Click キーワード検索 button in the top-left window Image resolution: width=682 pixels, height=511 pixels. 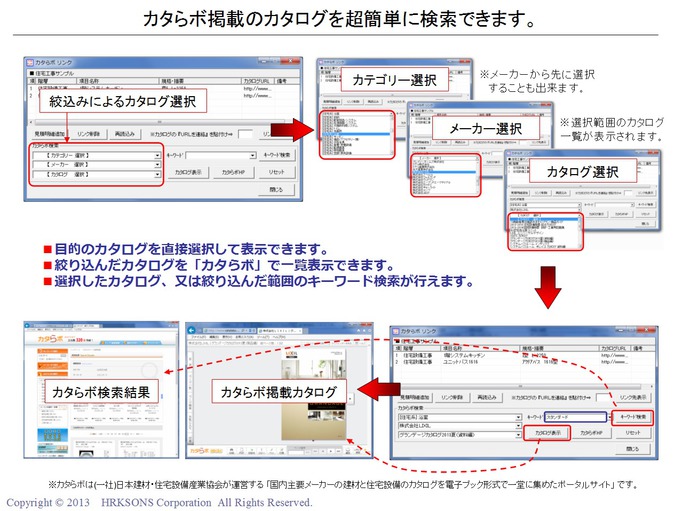(x=277, y=155)
